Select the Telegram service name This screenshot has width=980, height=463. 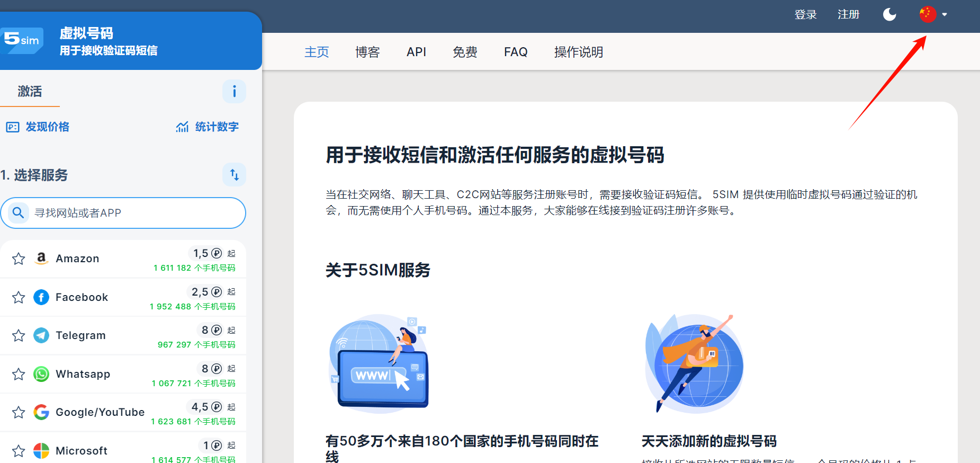point(80,335)
